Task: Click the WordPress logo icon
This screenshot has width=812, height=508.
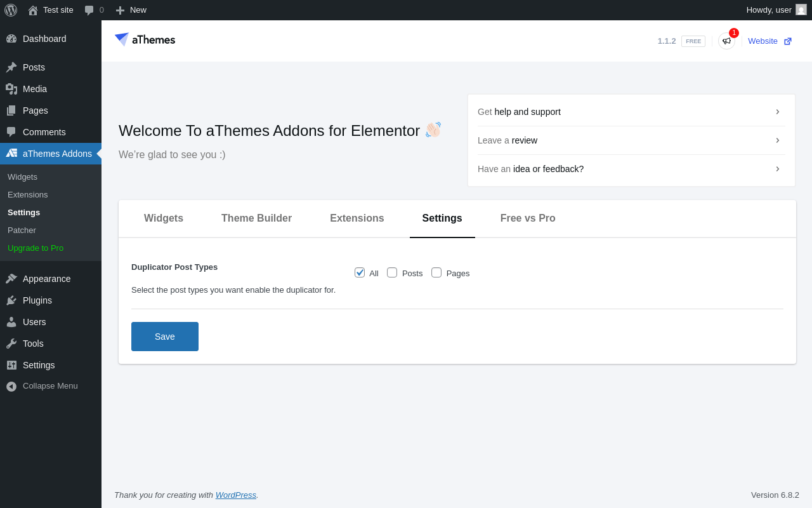Action: (11, 10)
